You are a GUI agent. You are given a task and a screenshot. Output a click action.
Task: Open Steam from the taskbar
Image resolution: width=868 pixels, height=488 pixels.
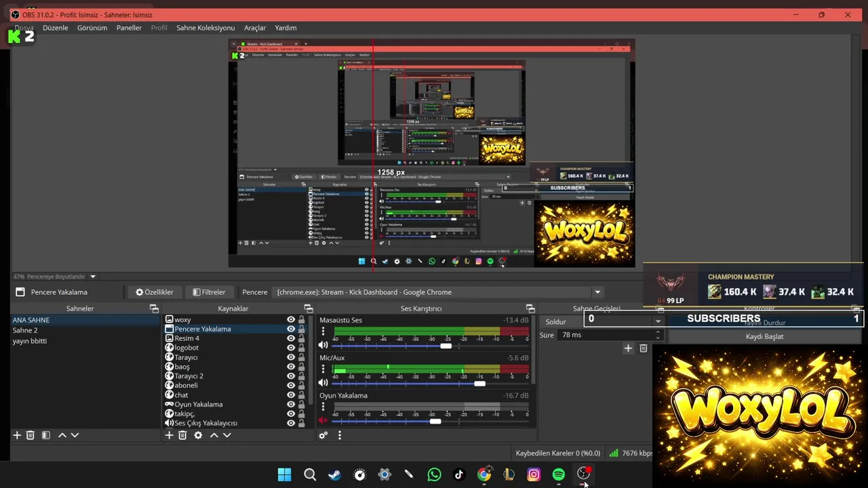334,474
